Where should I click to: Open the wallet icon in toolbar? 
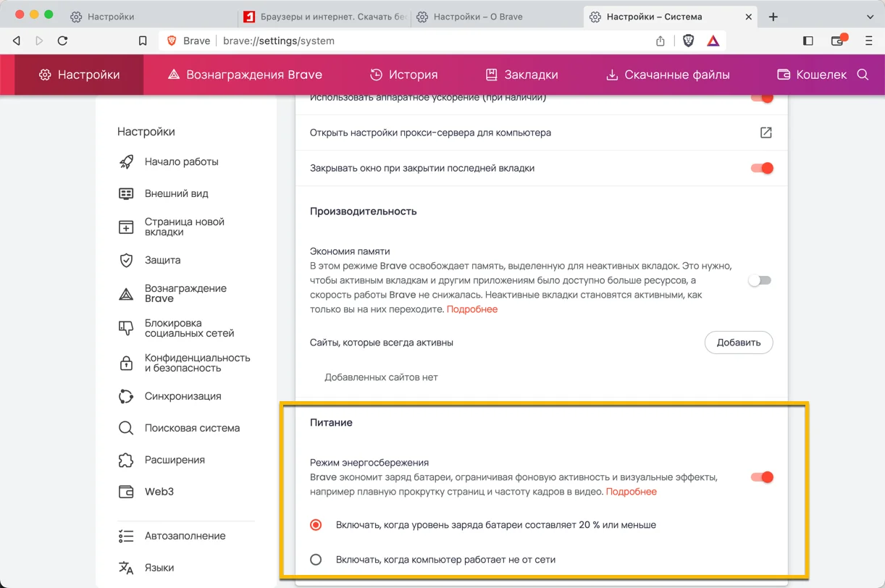pos(839,41)
